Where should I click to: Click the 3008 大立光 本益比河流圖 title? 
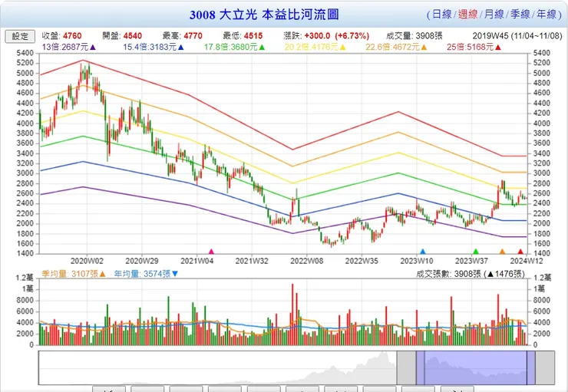tap(264, 15)
